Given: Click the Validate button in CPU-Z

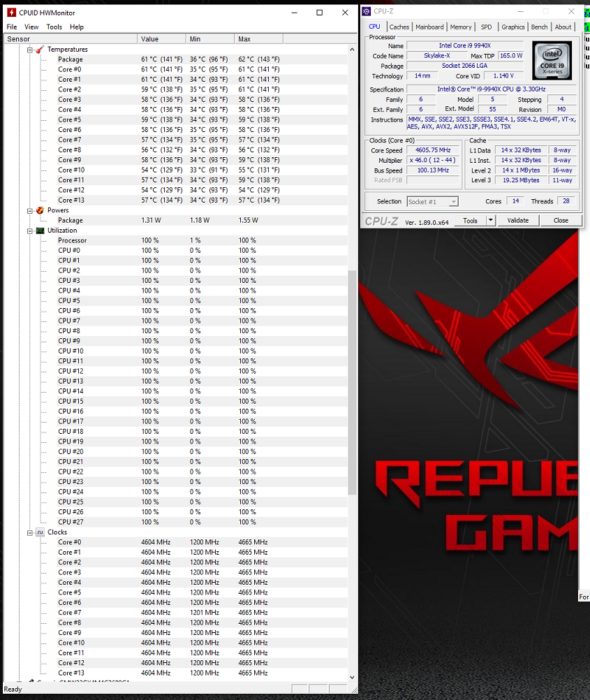Looking at the screenshot, I should (x=517, y=220).
